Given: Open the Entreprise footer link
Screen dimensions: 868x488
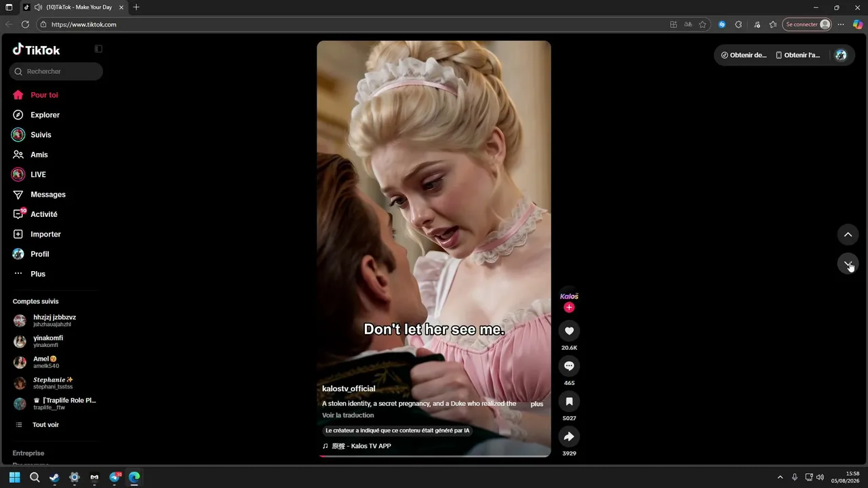Looking at the screenshot, I should click(x=28, y=453).
